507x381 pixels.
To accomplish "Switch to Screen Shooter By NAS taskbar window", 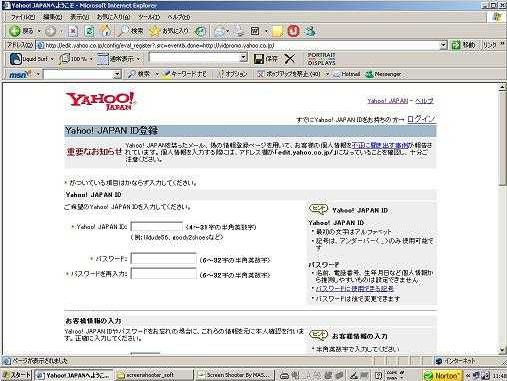I will coord(235,375).
